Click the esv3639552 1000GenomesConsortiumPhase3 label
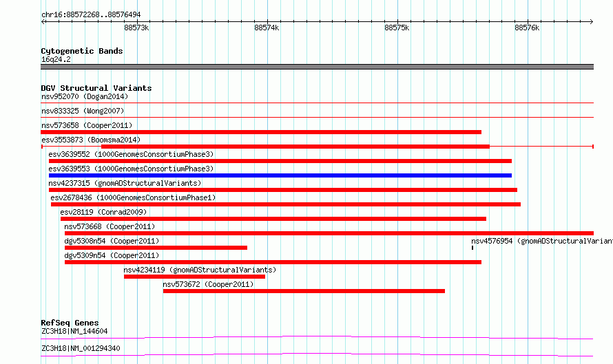 pos(131,154)
